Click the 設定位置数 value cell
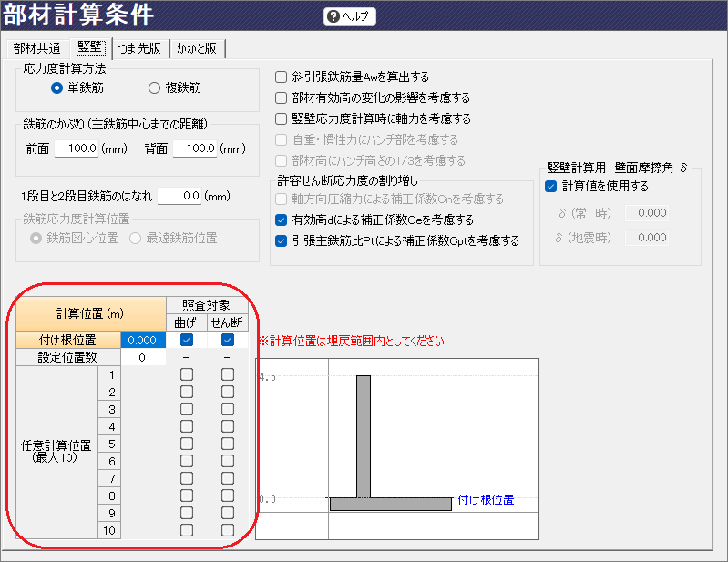Viewport: 728px width, 562px height. tap(143, 358)
